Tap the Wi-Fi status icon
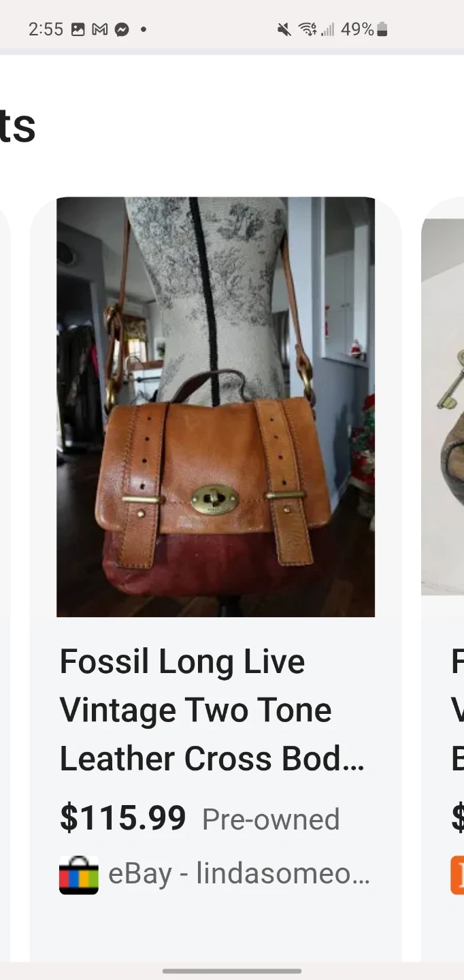The width and height of the screenshot is (464, 980). pyautogui.click(x=308, y=29)
